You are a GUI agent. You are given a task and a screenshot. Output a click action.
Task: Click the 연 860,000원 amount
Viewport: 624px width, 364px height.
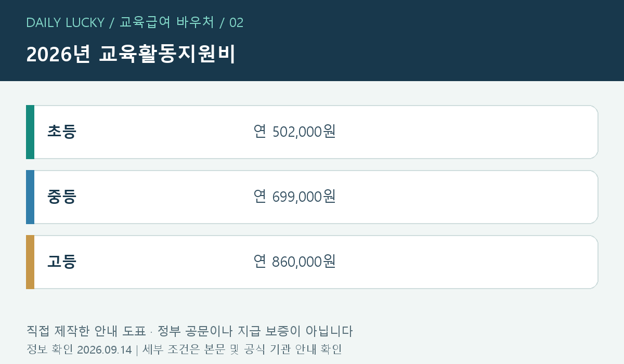[x=295, y=262]
